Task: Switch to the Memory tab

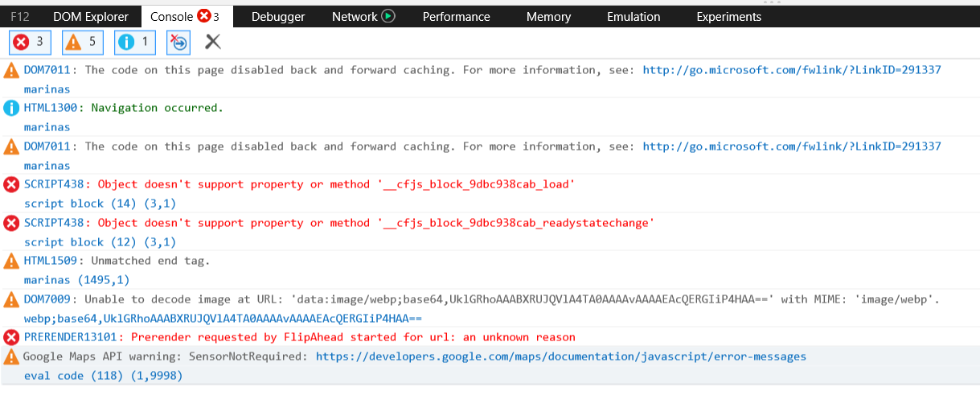Action: [548, 16]
